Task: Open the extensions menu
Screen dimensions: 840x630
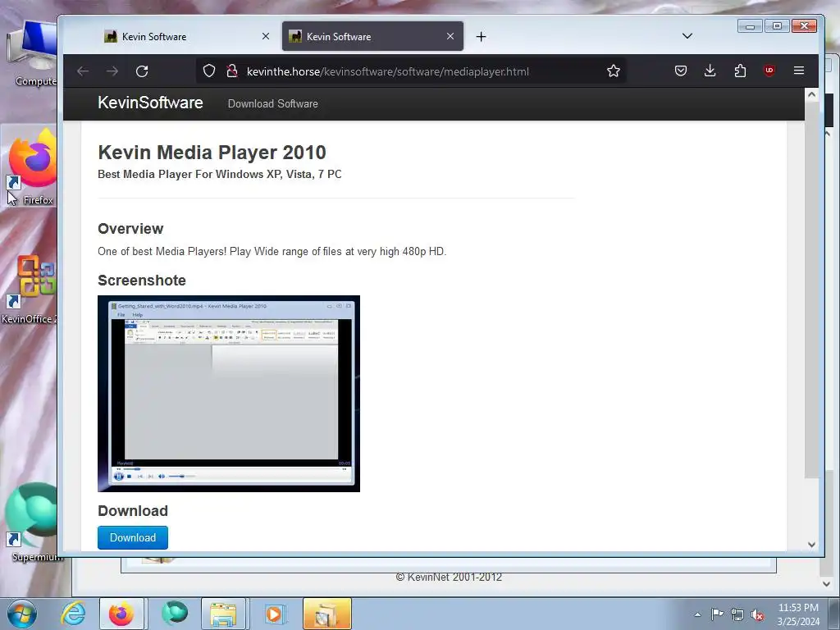Action: [740, 71]
